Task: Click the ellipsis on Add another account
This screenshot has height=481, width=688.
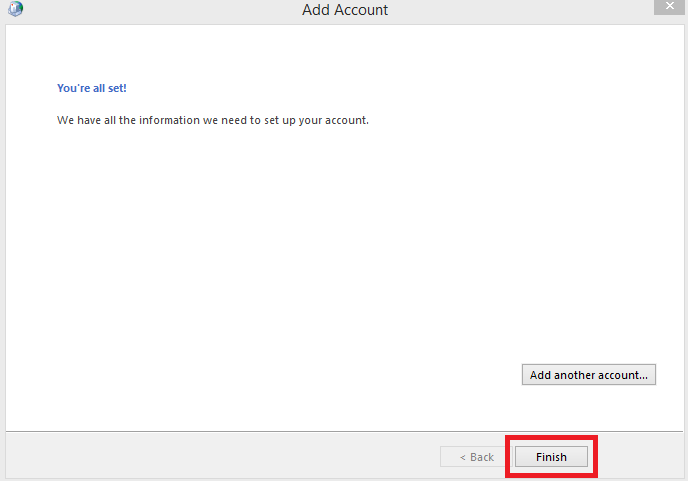Action: coord(643,377)
